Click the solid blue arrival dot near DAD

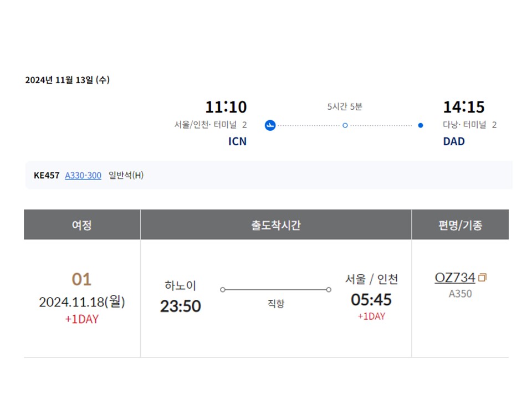[421, 125]
